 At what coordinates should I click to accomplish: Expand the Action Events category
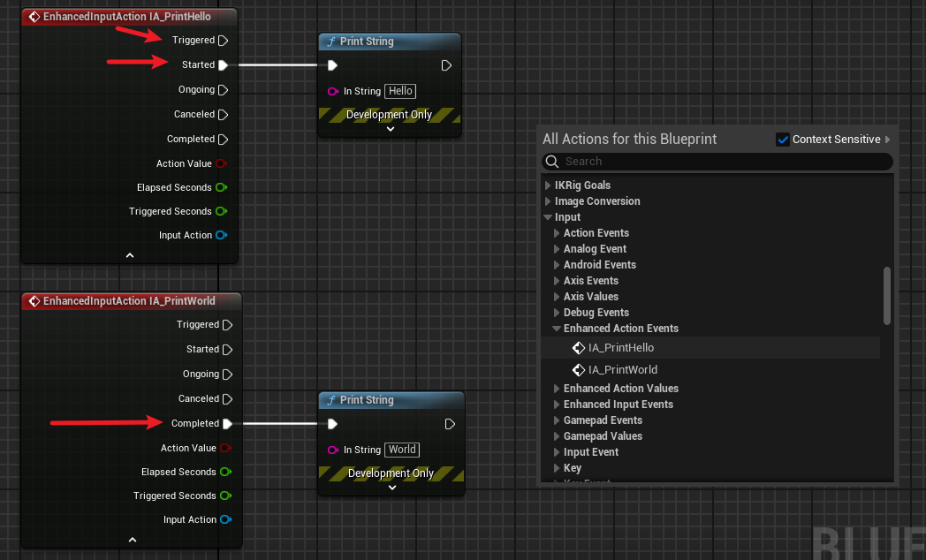pyautogui.click(x=557, y=233)
